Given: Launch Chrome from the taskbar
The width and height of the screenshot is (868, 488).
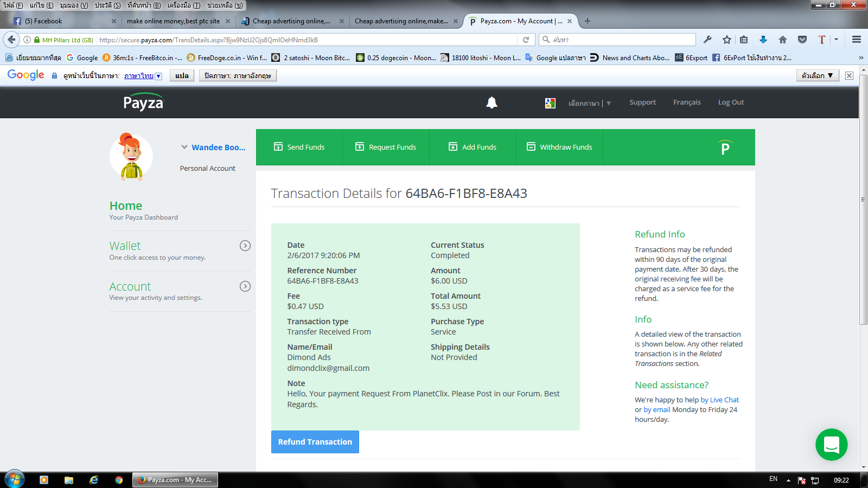Looking at the screenshot, I should 119,480.
